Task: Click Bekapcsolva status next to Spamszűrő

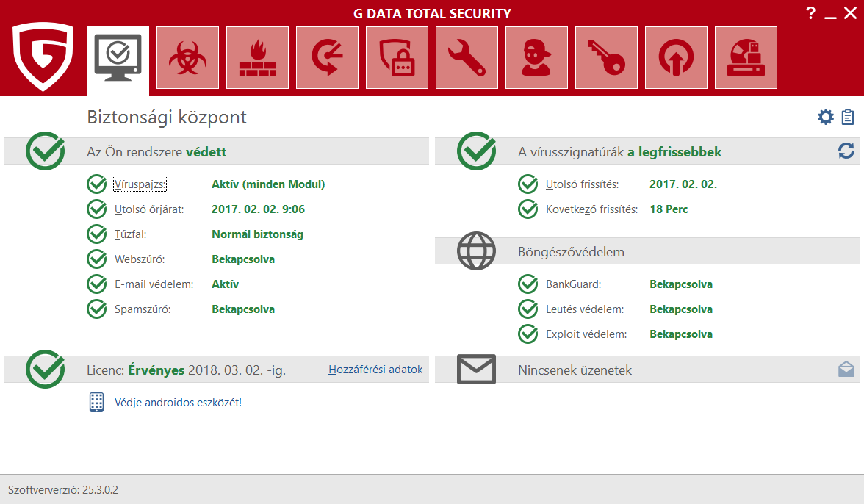Action: click(243, 309)
